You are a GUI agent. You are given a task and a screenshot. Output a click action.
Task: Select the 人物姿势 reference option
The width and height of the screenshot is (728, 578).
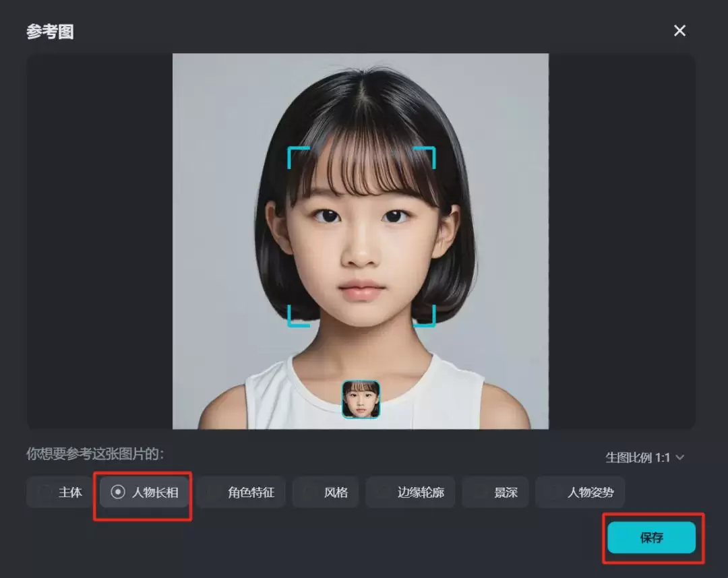[x=582, y=492]
